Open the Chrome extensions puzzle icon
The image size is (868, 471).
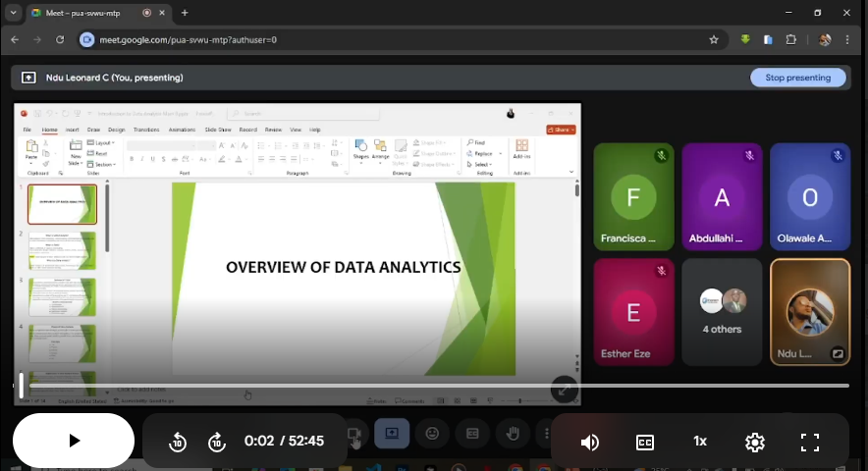click(791, 39)
